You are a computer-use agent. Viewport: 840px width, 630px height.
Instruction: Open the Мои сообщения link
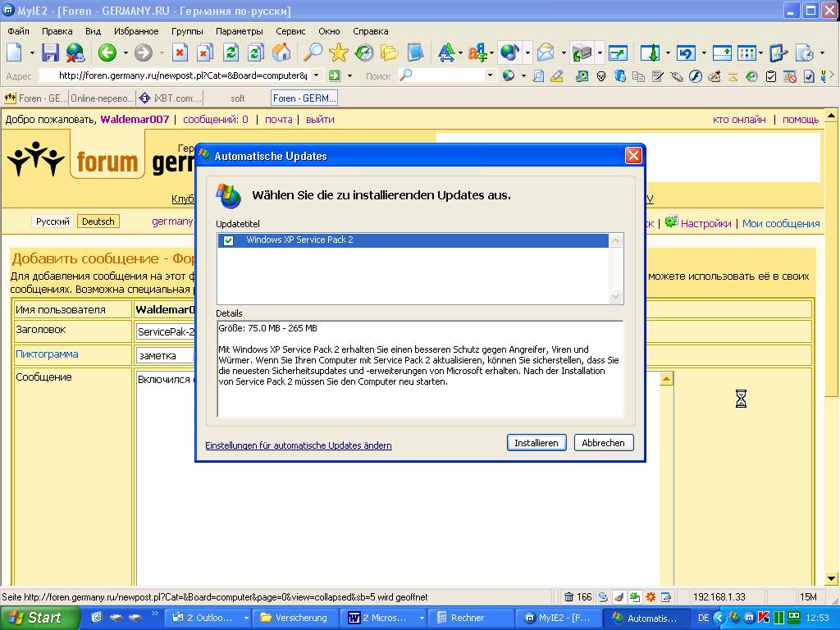781,223
